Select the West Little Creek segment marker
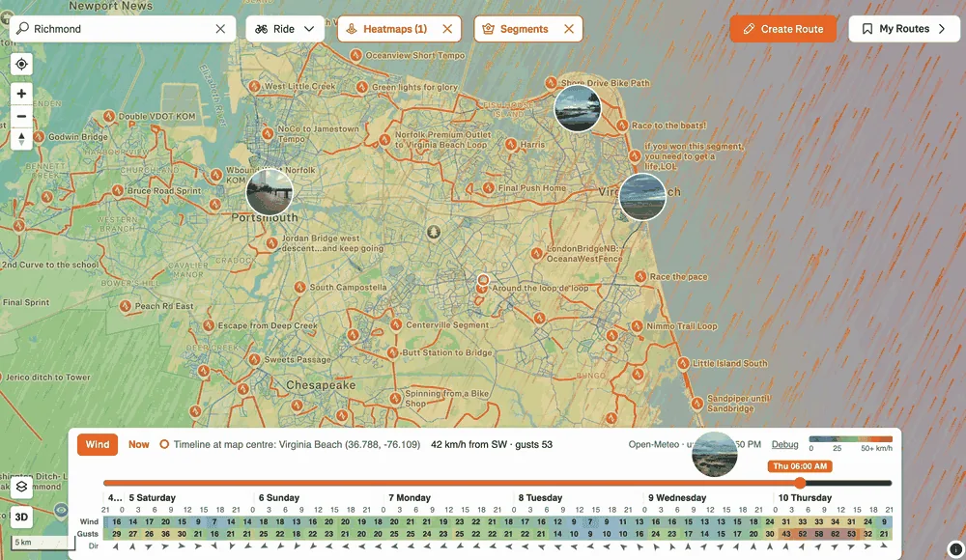 (x=255, y=86)
